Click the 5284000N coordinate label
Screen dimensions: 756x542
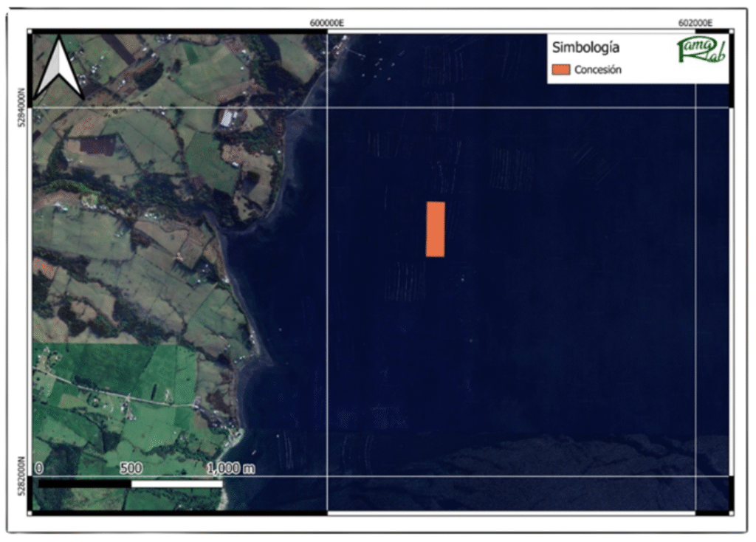(21, 107)
